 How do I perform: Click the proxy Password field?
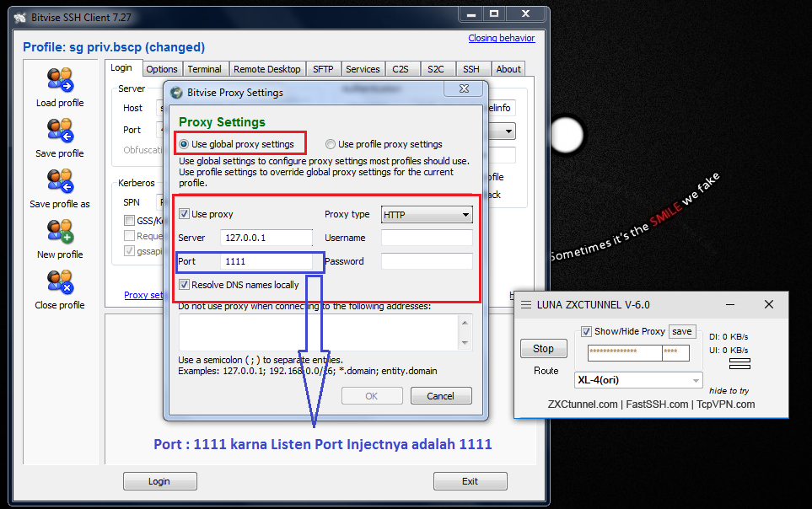pyautogui.click(x=427, y=261)
